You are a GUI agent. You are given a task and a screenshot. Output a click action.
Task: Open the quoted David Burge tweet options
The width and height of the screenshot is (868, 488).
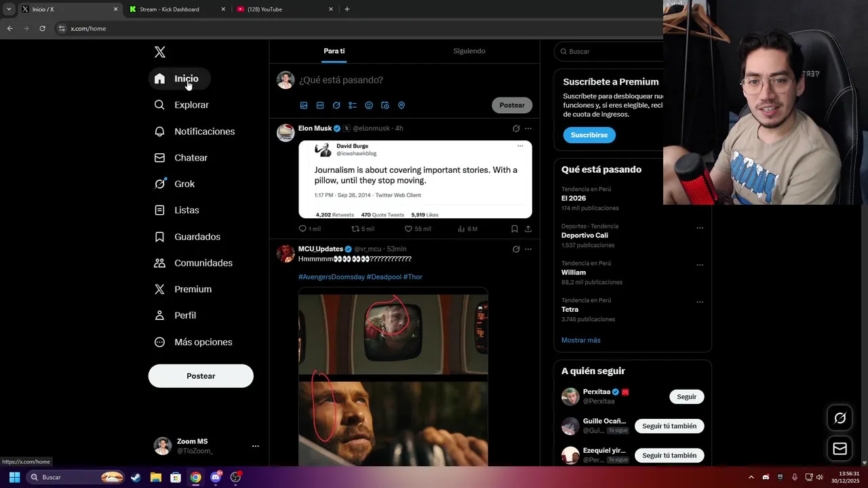tap(520, 146)
